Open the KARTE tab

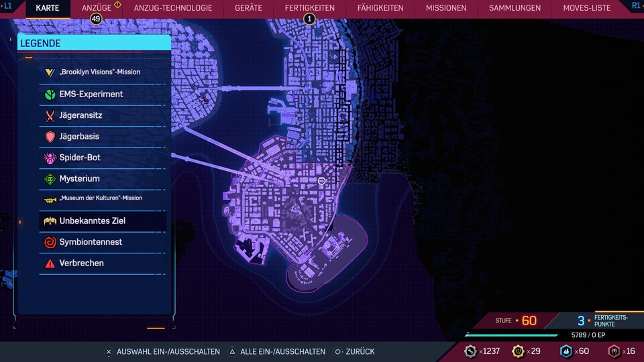tap(48, 8)
